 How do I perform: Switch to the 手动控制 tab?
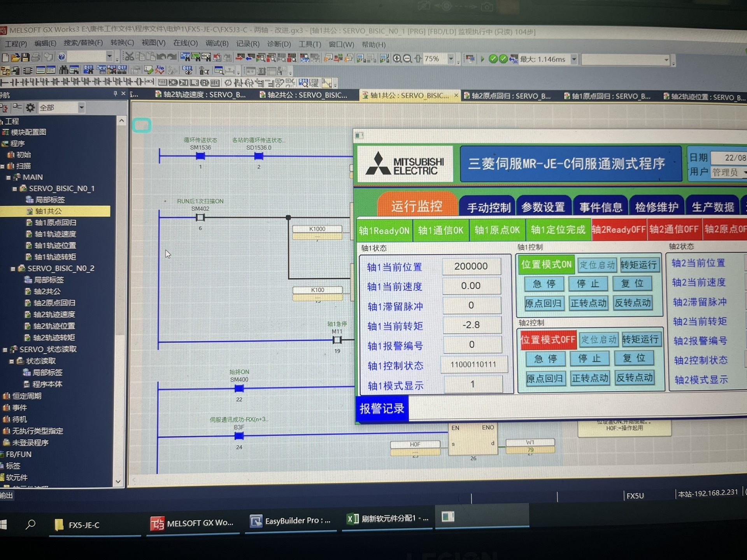click(x=488, y=207)
